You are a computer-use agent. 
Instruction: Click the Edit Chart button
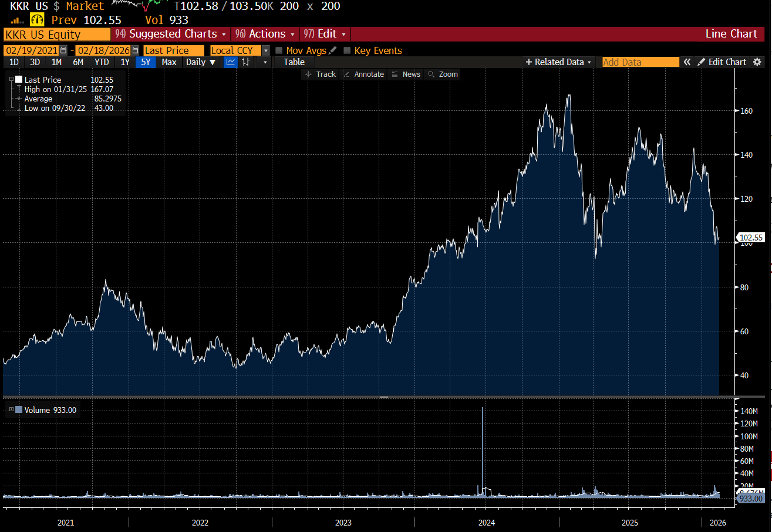[x=722, y=62]
